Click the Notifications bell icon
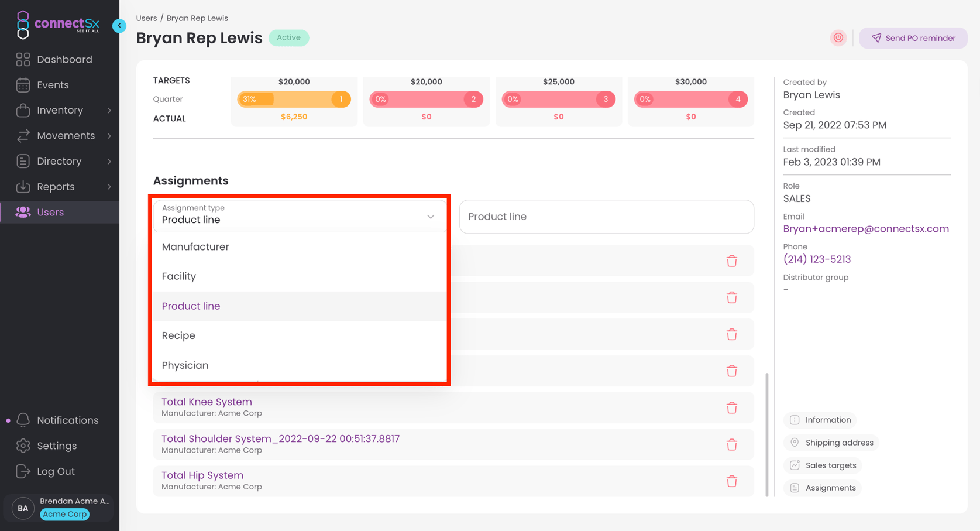This screenshot has height=531, width=980. (23, 420)
